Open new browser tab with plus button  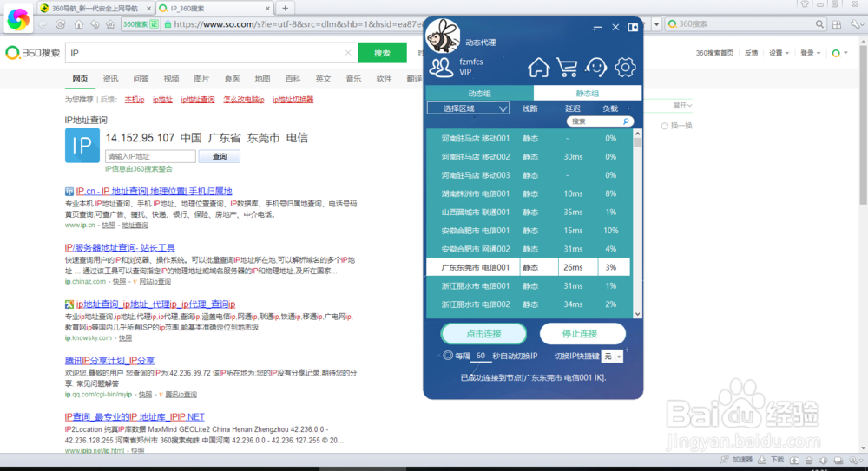coord(285,8)
